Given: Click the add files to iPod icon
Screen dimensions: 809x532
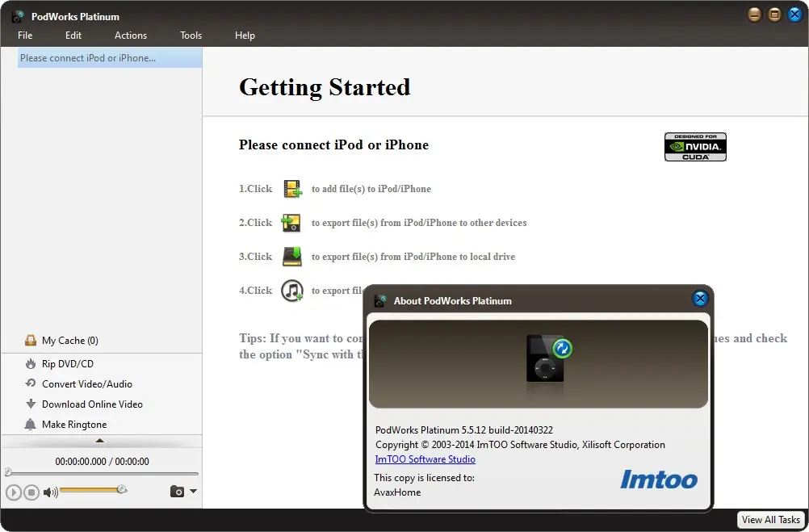Looking at the screenshot, I should (292, 189).
